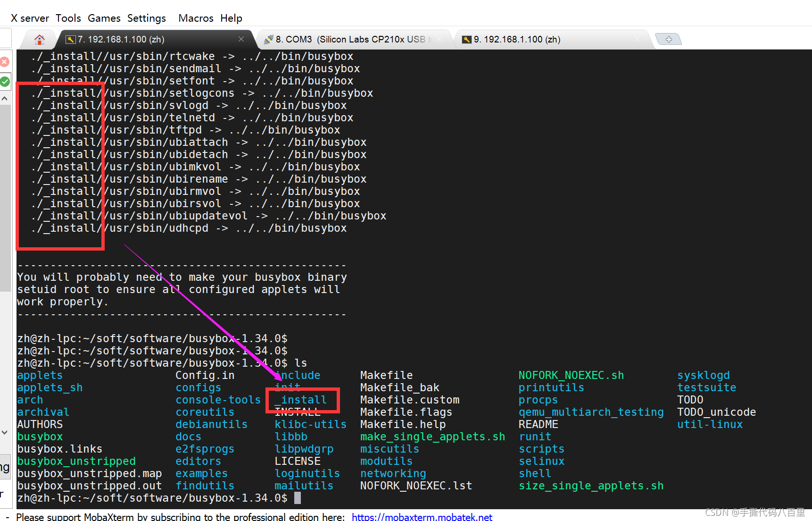Switch to tab 7. 192.168.1.100 (zh)
The image size is (812, 521).
[156, 39]
